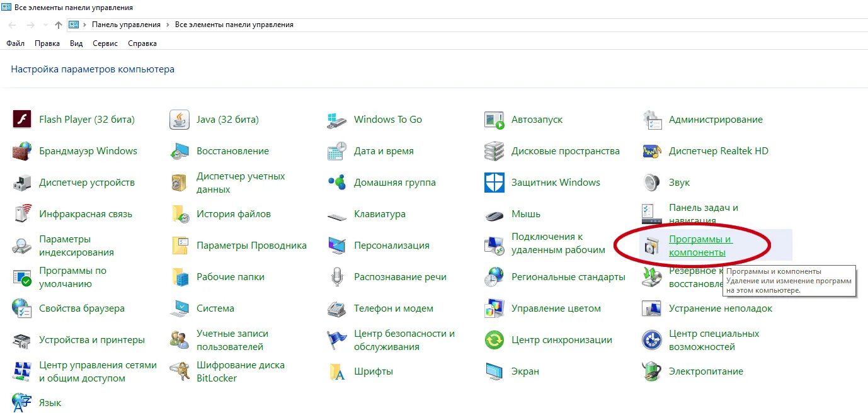
Task: Click the Диспетчер Realtek HD icon
Action: click(652, 151)
